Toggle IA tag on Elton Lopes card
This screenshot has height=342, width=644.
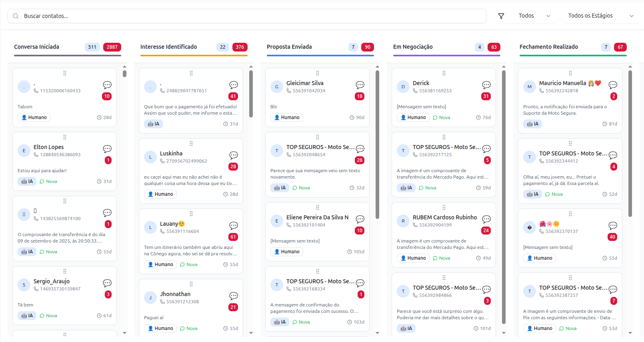(27, 181)
